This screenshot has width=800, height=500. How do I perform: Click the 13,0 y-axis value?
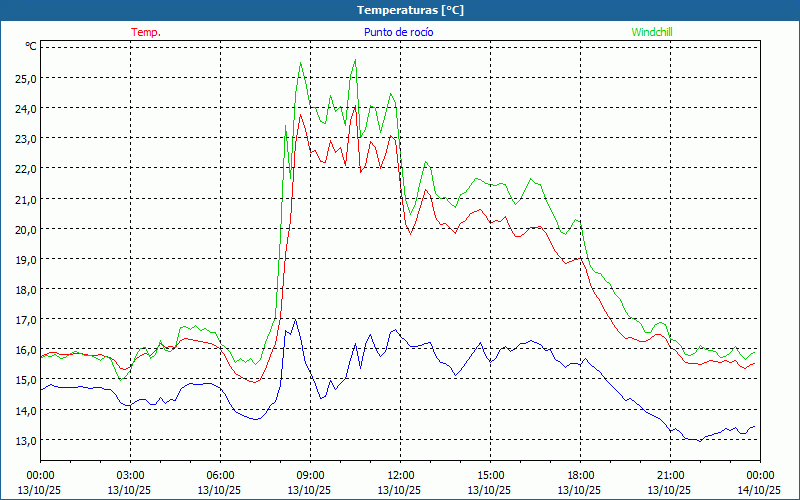click(24, 440)
